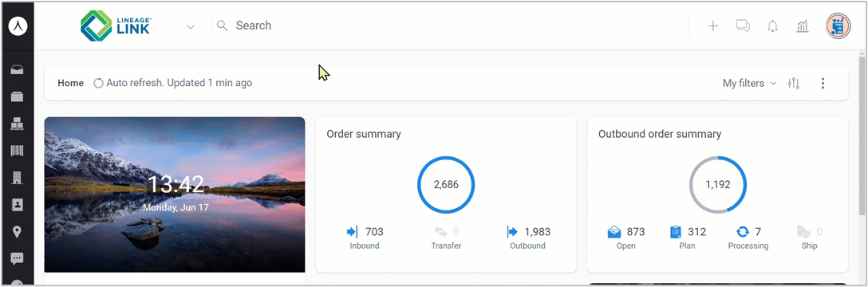Image resolution: width=868 pixels, height=287 pixels.
Task: Toggle the Auto refresh indicator
Action: pos(172,83)
